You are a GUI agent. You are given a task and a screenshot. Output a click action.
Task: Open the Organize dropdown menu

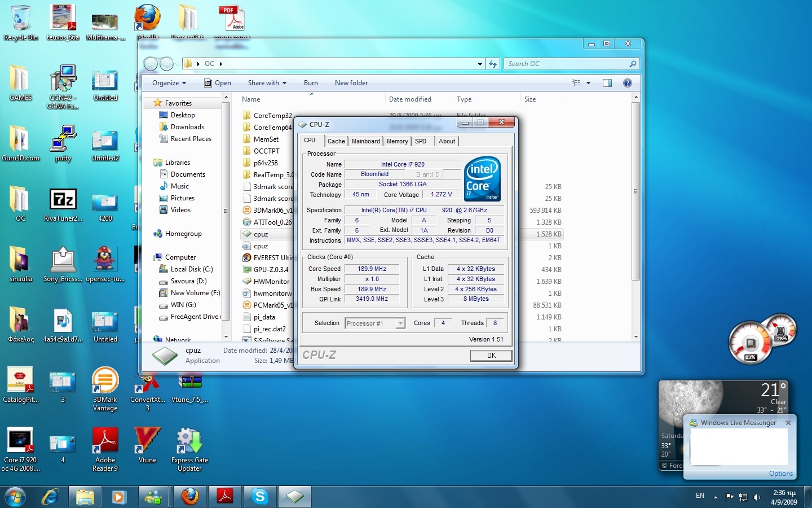[169, 83]
